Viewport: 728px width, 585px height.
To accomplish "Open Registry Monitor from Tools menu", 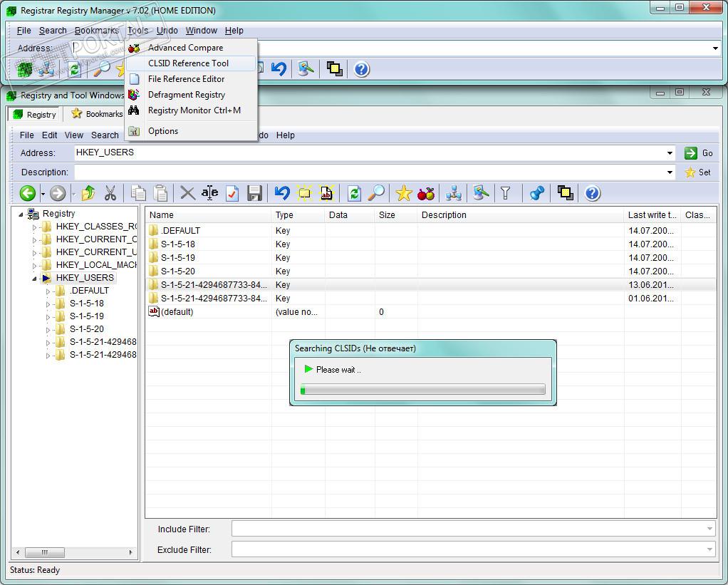I will [x=191, y=110].
